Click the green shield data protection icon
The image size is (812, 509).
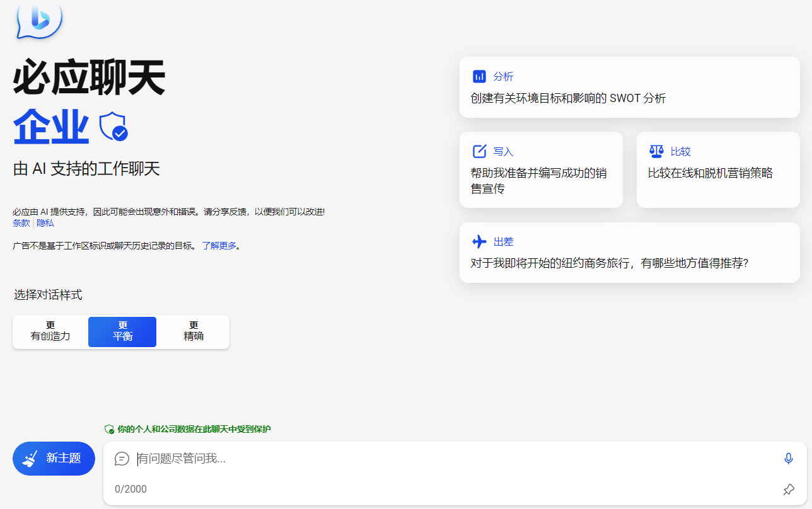tap(109, 429)
